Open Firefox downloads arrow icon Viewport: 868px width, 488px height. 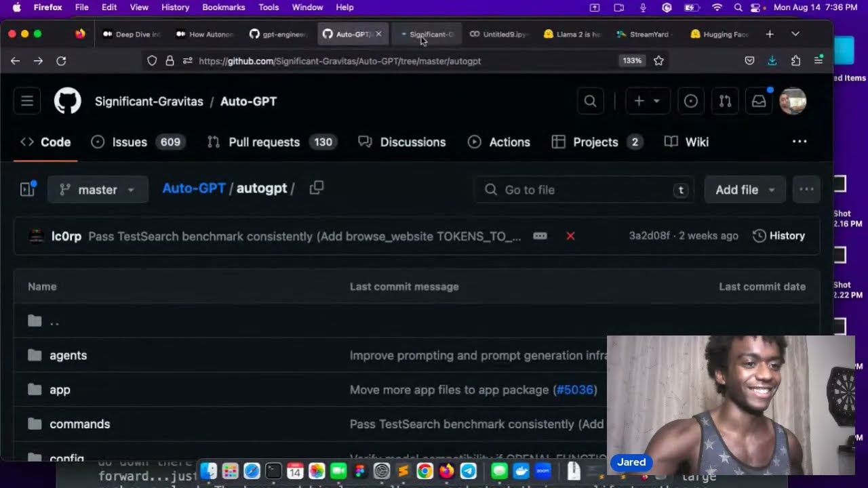coord(772,60)
